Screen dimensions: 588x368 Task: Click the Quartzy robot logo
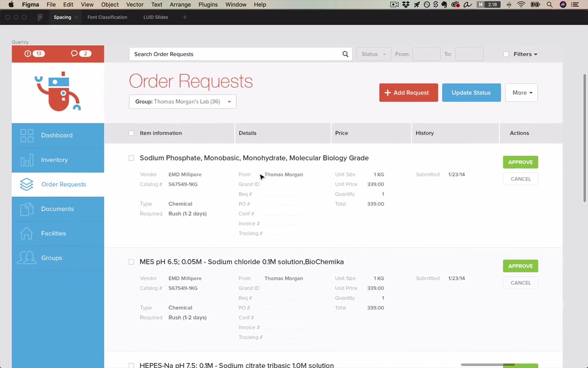coord(58,91)
